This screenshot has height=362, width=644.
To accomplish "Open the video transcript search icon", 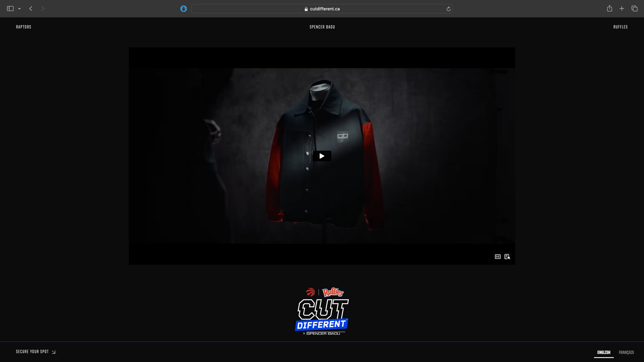I will click(x=507, y=256).
